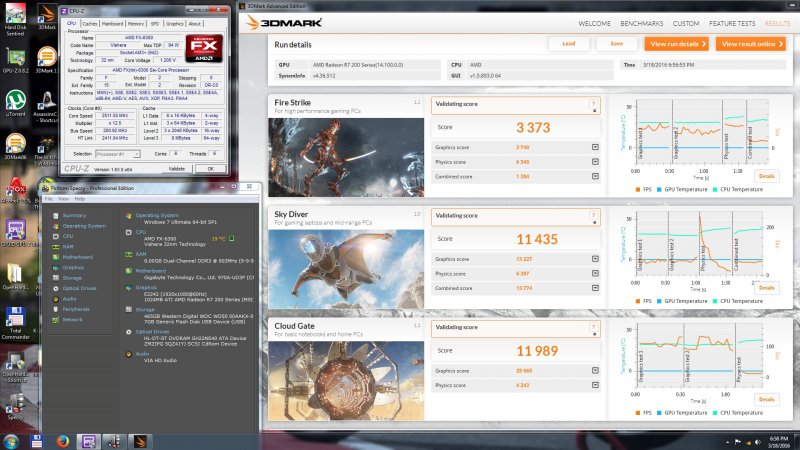The width and height of the screenshot is (800, 450).
Task: Open the File menu in Speccy
Action: (x=48, y=198)
